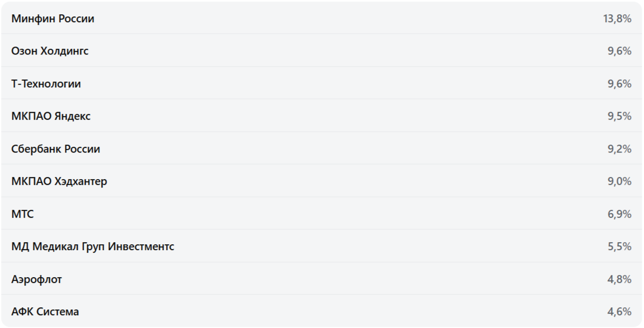Image resolution: width=644 pixels, height=328 pixels.
Task: Click the Т-Технологии percentage value
Action: [x=619, y=84]
